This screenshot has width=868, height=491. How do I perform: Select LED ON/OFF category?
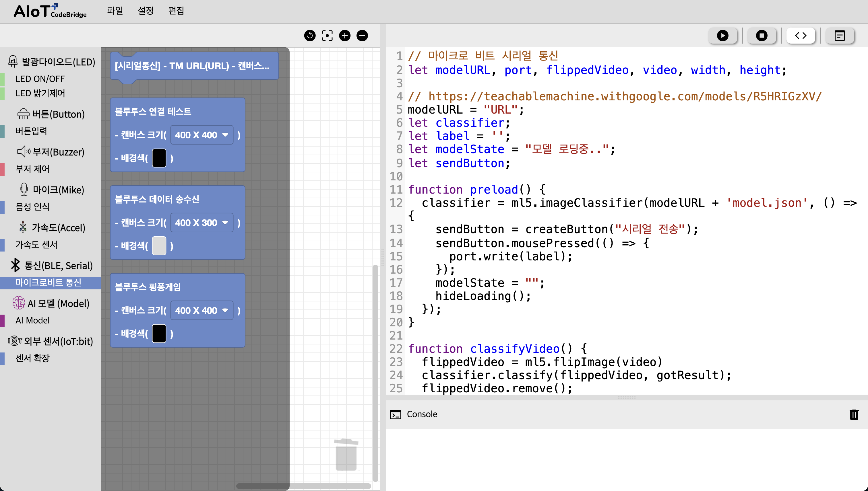51,79
